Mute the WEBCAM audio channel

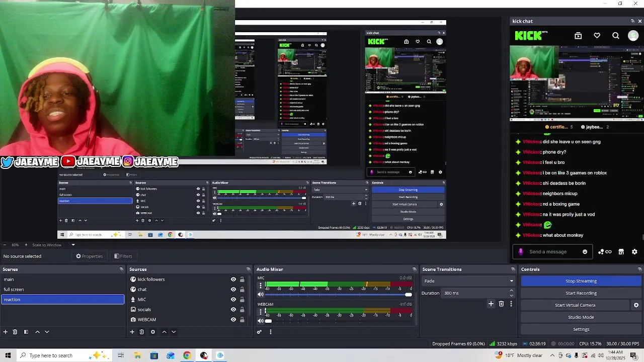261,321
